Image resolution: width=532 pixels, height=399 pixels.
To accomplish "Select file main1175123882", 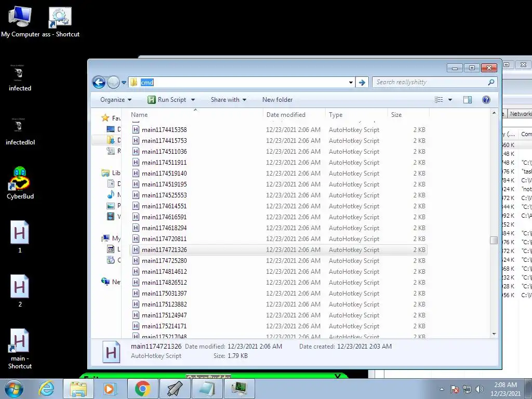I will 278,304.
